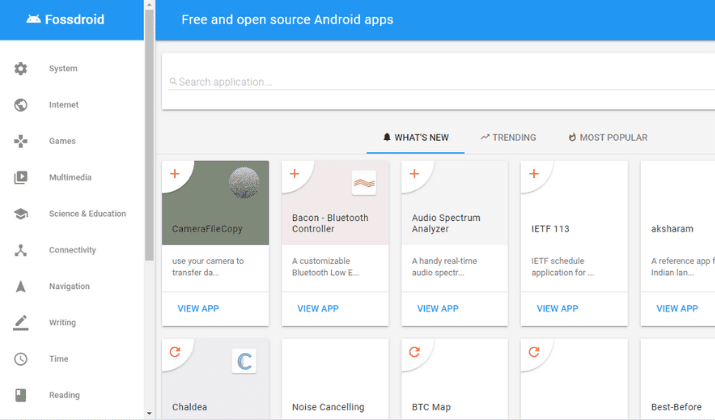This screenshot has height=420, width=715.
Task: Open the System category label
Action: coord(63,68)
